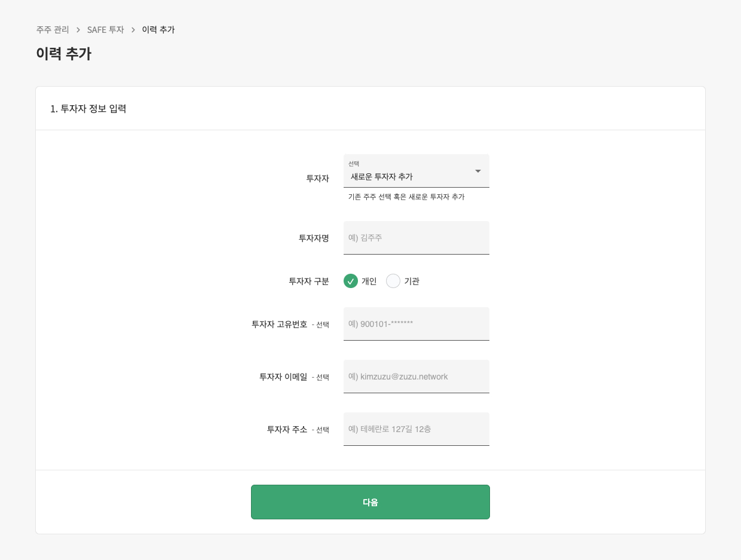The width and height of the screenshot is (741, 560).
Task: Click the green checkmark on 개인 option
Action: pyautogui.click(x=351, y=281)
